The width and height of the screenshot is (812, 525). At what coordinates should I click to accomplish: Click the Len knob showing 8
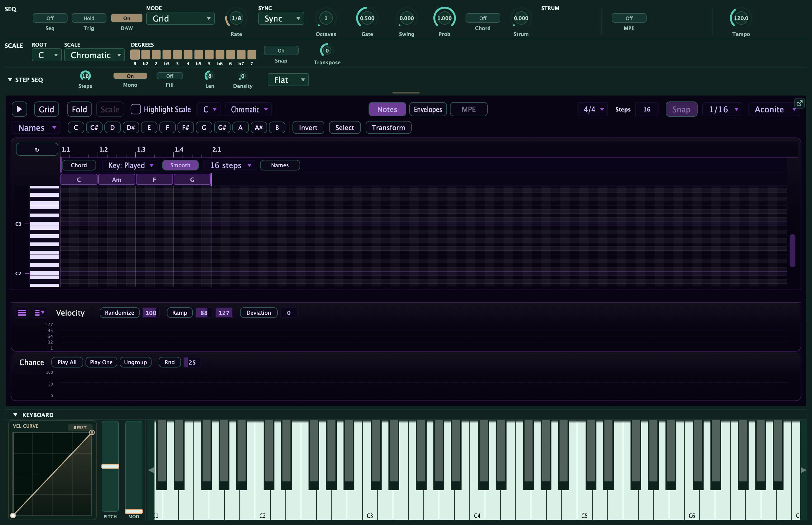pos(210,76)
